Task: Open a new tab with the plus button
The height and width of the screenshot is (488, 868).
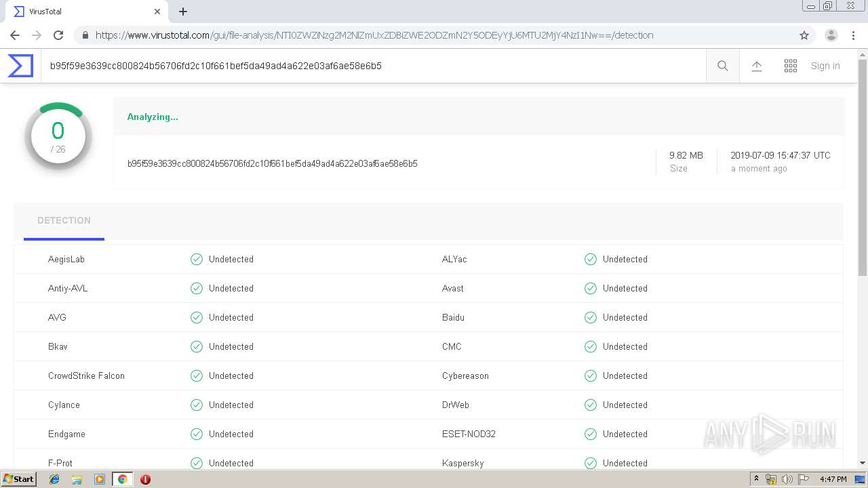Action: click(x=183, y=12)
